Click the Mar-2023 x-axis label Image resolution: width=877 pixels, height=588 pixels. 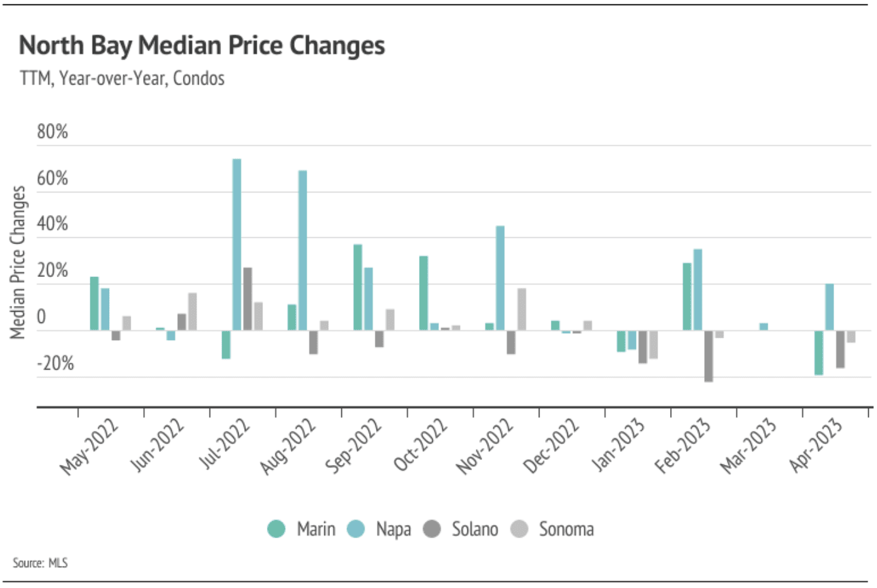point(748,445)
